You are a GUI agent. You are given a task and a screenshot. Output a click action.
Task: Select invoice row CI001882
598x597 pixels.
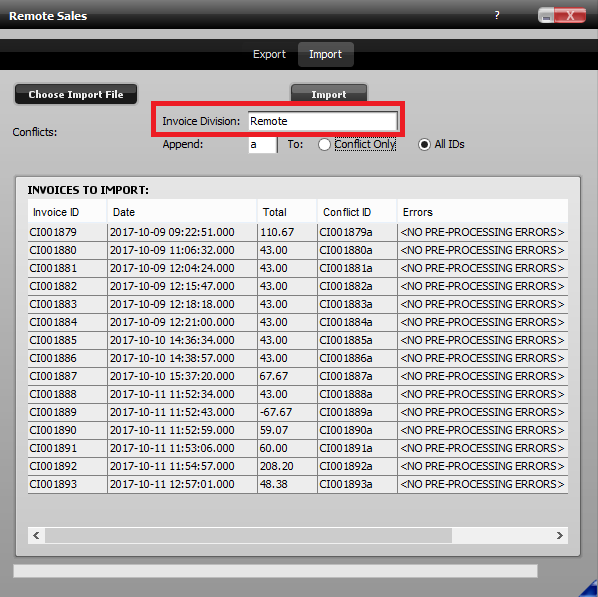(x=298, y=286)
